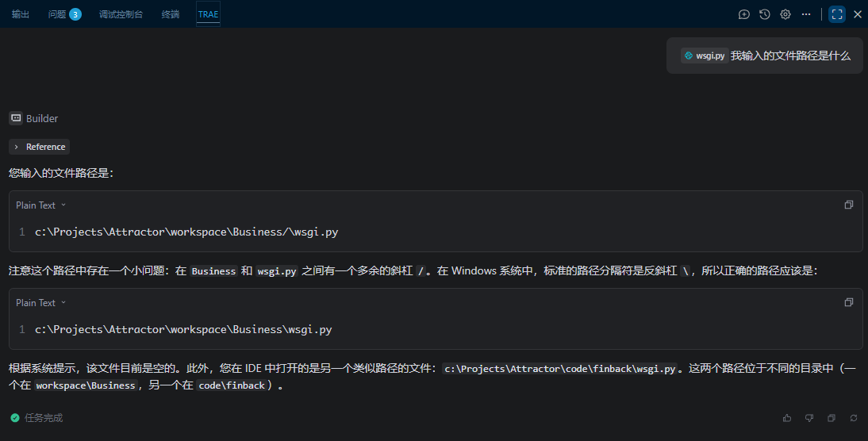Click corrected path ending Business\wsgi.py

tap(183, 329)
